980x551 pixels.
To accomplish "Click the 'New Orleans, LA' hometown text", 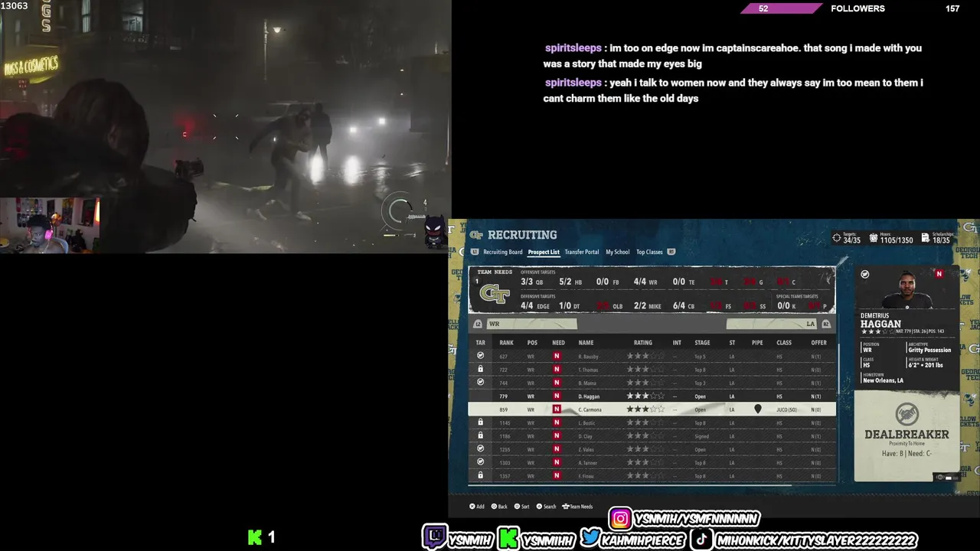I will pyautogui.click(x=884, y=380).
